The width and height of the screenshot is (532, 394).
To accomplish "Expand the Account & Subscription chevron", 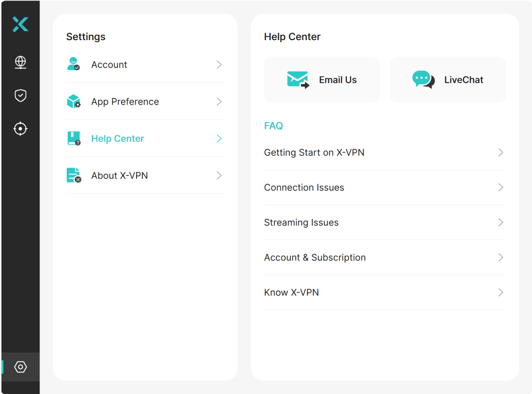I will point(501,257).
